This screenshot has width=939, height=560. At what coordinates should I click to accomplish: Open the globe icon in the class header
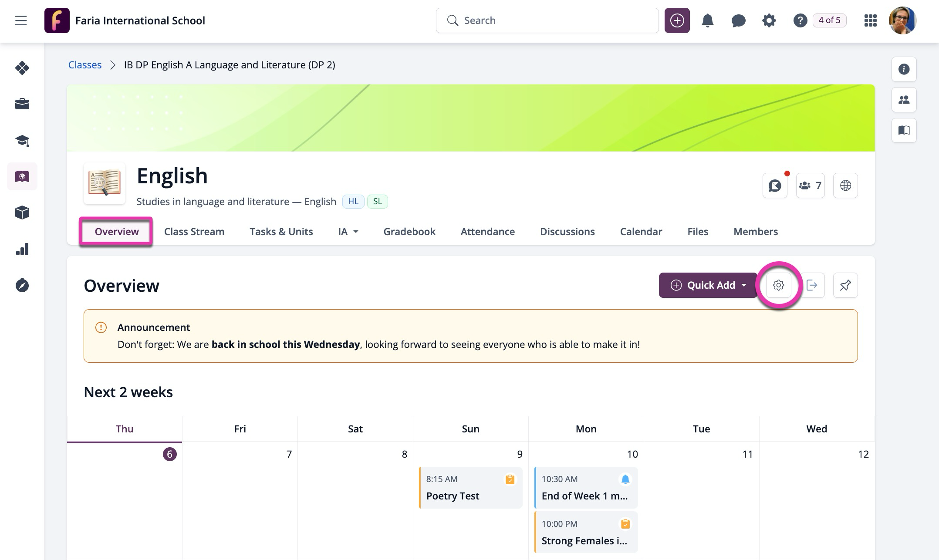[x=845, y=186]
